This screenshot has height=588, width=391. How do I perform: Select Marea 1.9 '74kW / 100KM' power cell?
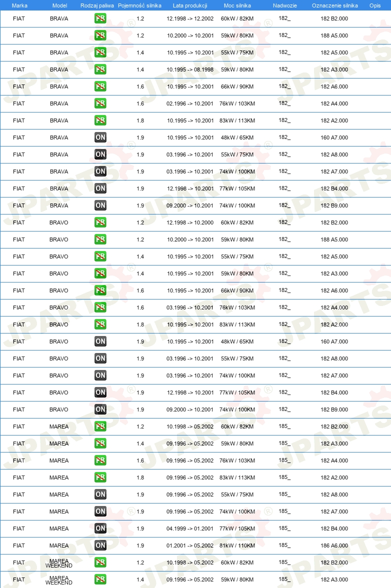[x=237, y=511]
